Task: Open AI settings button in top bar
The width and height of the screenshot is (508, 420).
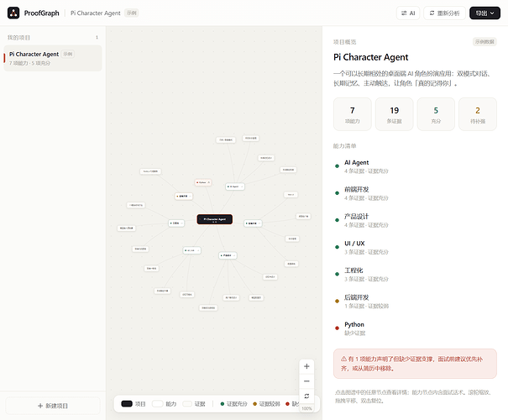Action: click(x=408, y=13)
